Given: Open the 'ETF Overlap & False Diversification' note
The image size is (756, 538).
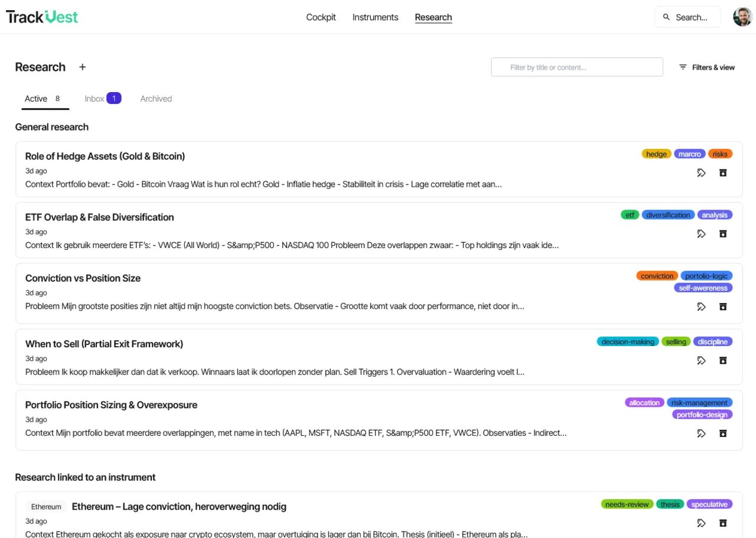Looking at the screenshot, I should tap(100, 217).
